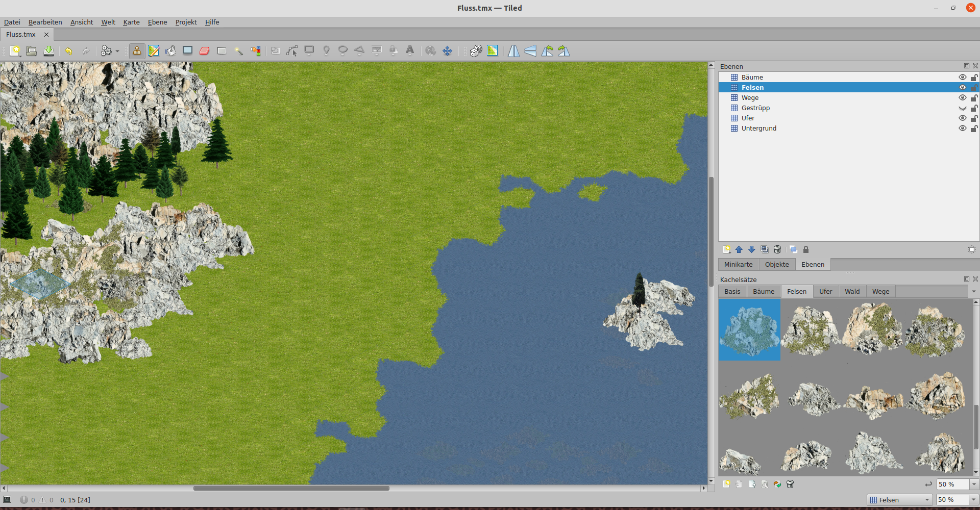Image resolution: width=980 pixels, height=510 pixels.
Task: Open the tileset zoom 50 % dropdown
Action: click(973, 484)
